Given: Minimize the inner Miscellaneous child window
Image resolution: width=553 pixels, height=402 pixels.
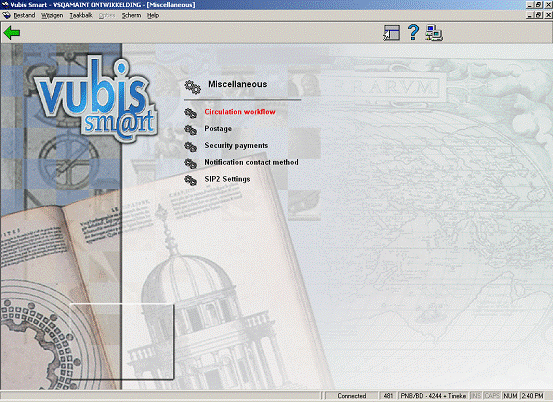Looking at the screenshot, I should tap(530, 15).
